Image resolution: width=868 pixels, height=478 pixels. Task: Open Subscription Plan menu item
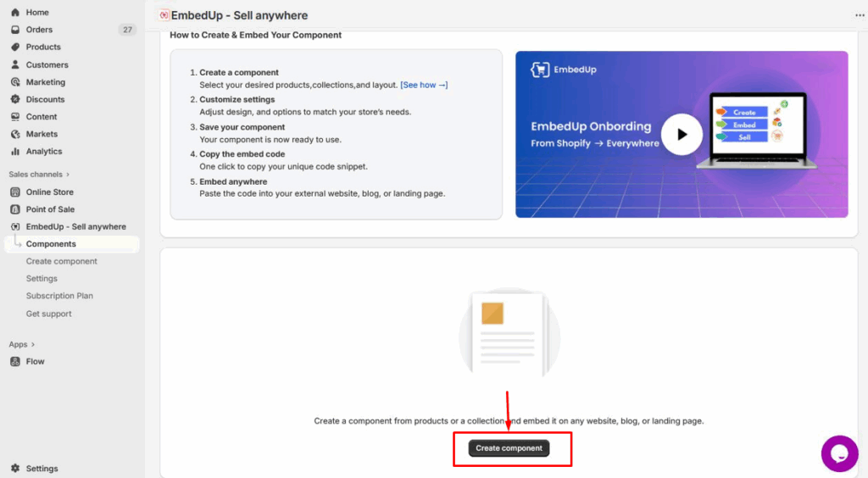click(x=59, y=296)
